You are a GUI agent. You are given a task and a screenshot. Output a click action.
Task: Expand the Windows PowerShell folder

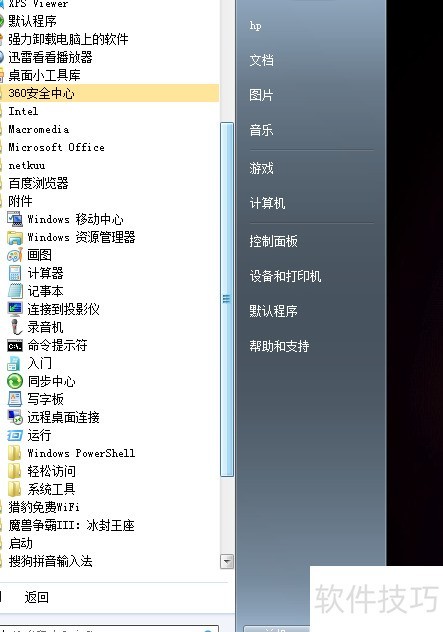click(71, 453)
